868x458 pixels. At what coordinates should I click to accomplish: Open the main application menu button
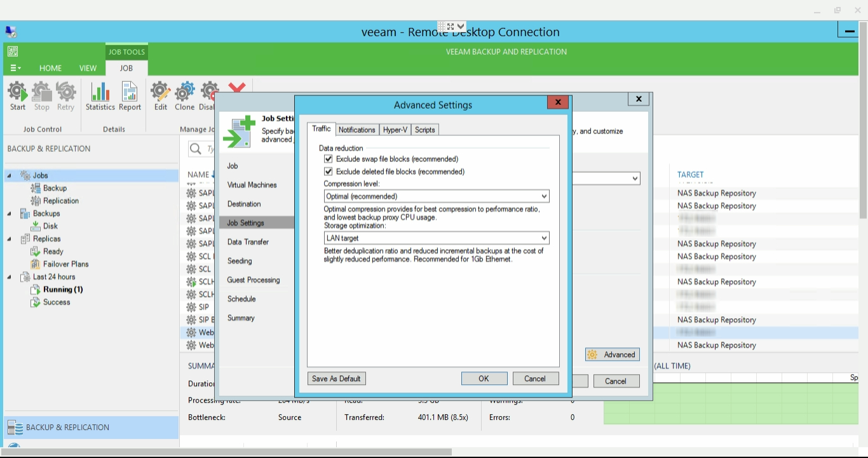[15, 68]
